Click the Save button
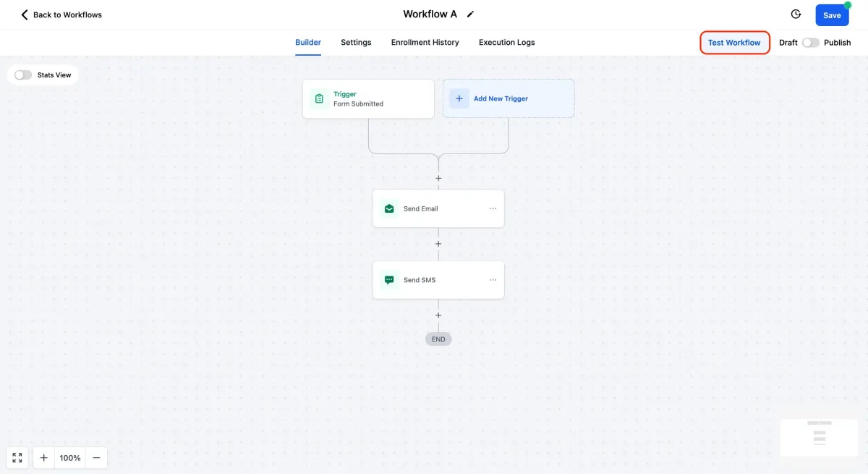The width and height of the screenshot is (868, 474). point(832,15)
